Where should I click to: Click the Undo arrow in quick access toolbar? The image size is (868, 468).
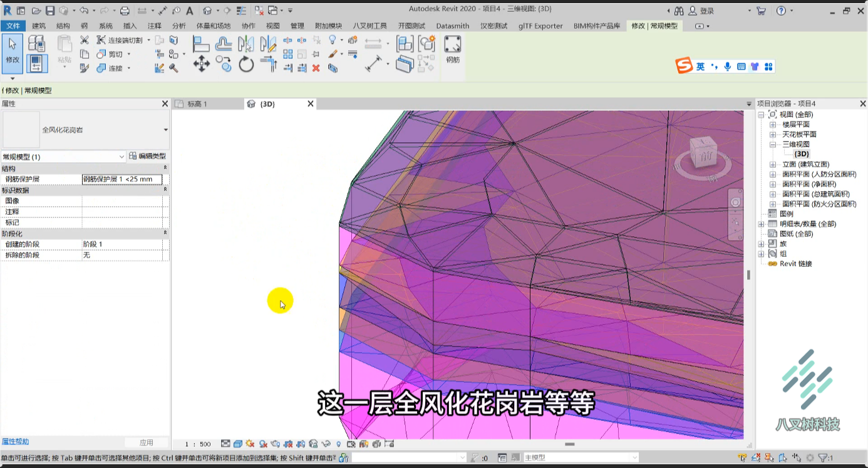click(x=84, y=11)
